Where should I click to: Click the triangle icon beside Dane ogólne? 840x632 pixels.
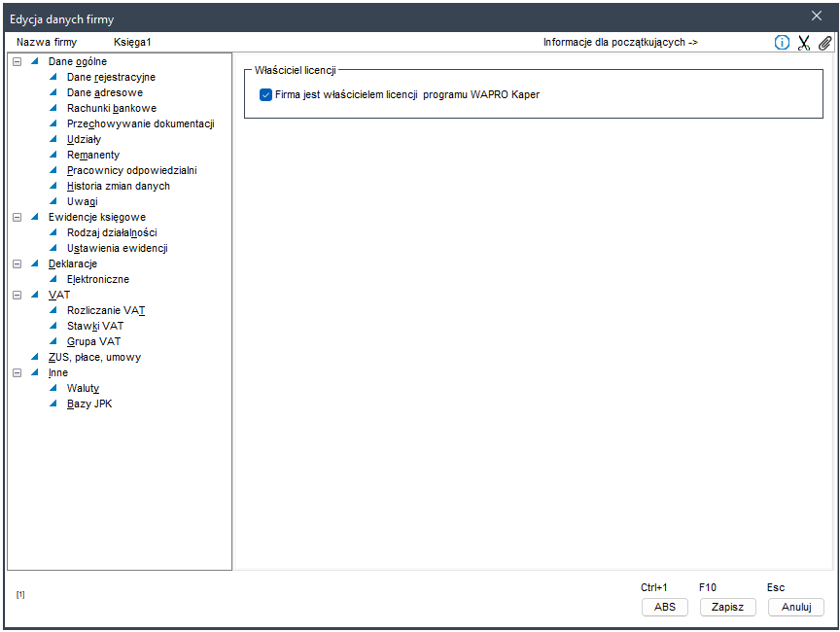[36, 61]
